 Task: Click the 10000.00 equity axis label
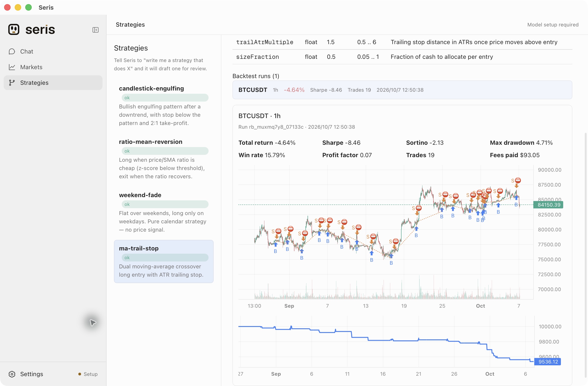(550, 326)
